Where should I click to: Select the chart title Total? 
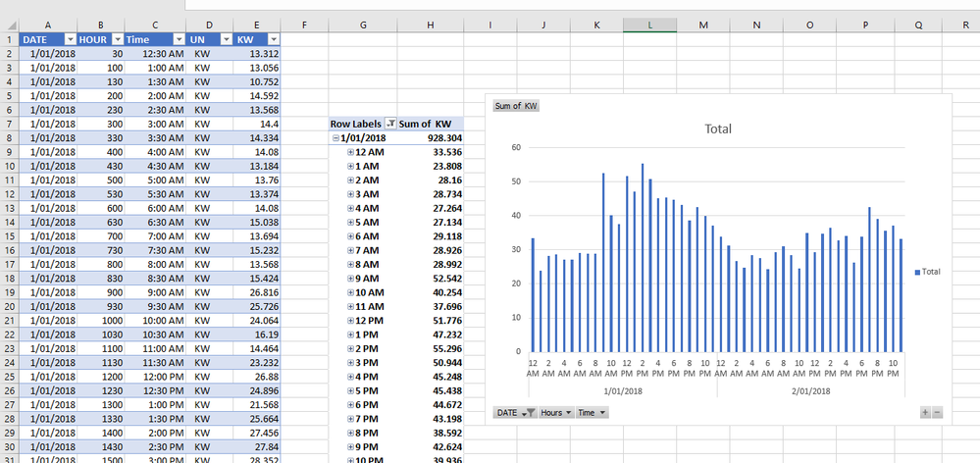[x=718, y=129]
